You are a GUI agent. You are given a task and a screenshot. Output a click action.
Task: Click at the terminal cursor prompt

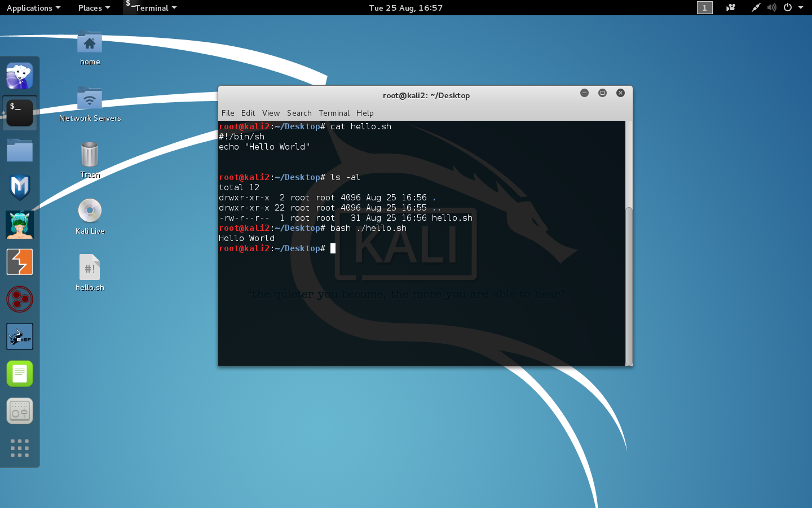click(333, 248)
